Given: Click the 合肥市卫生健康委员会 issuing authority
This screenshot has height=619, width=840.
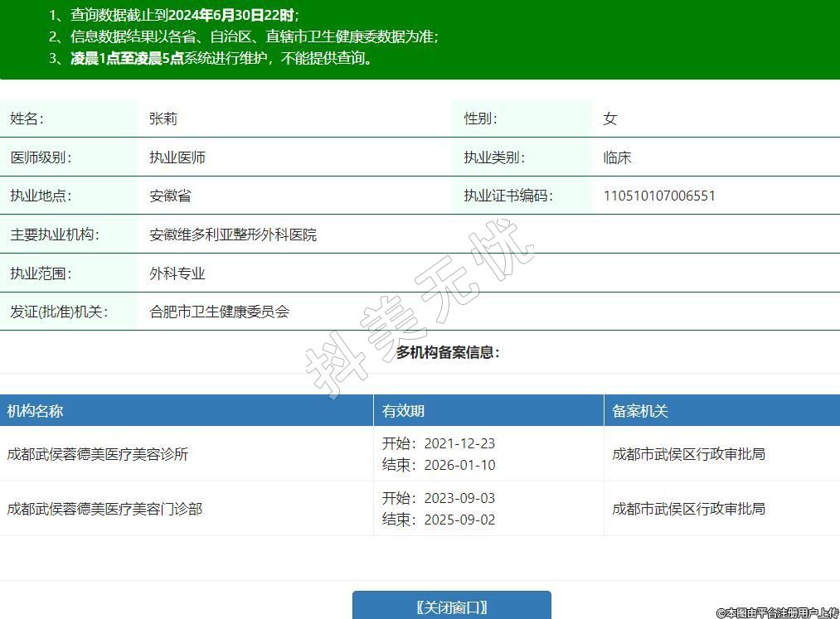Looking at the screenshot, I should point(219,312).
